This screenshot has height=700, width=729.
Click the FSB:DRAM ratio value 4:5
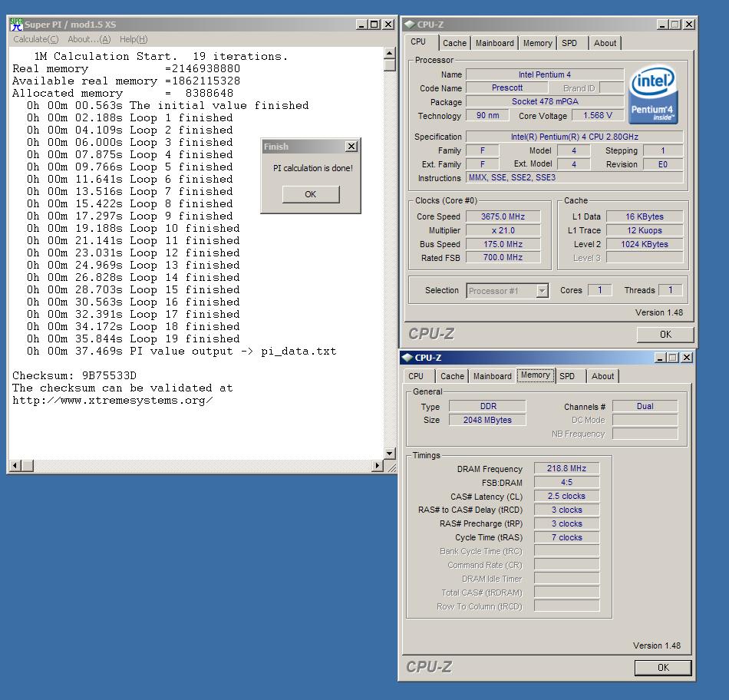tap(567, 482)
